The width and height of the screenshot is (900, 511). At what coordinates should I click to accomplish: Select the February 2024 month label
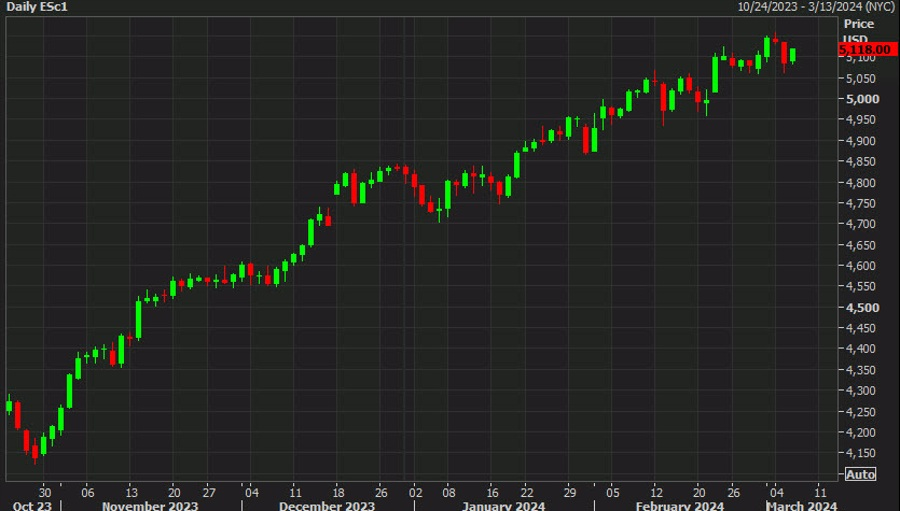680,506
